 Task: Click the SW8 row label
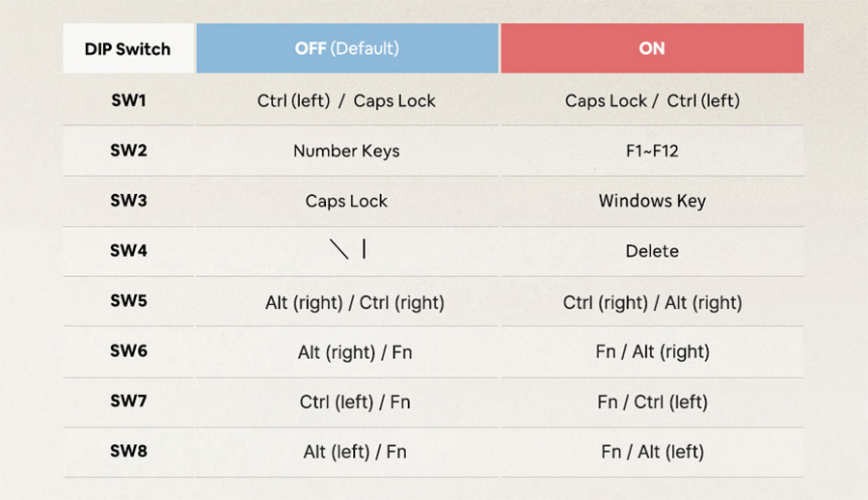click(128, 451)
